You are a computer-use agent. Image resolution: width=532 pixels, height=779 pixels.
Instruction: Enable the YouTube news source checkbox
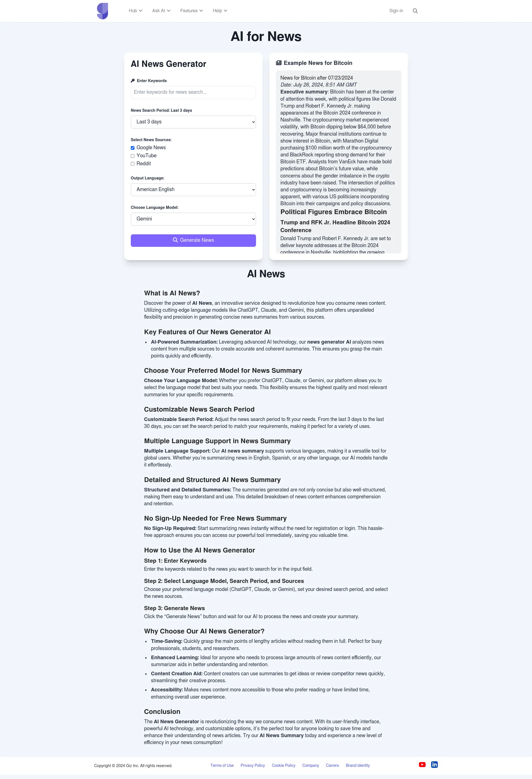tap(133, 156)
